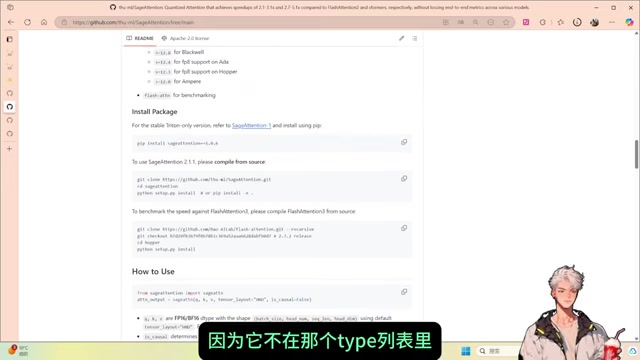
Task: Open the browser extensions icon
Action: pyautogui.click(x=542, y=22)
